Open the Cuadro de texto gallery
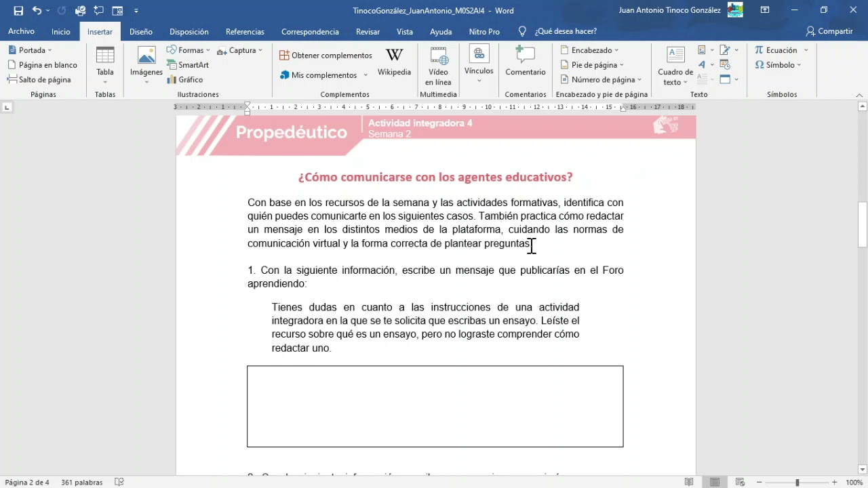 [675, 66]
